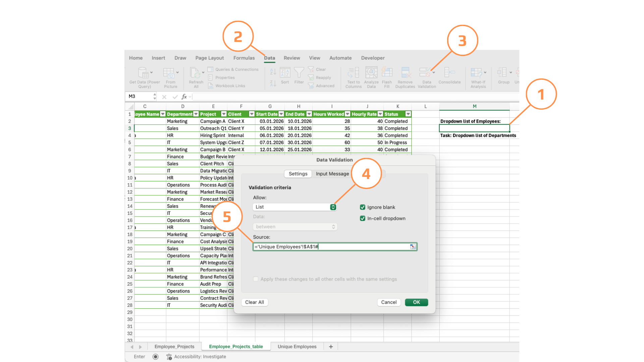
Task: Expand the Status column filter dropdown
Action: (x=408, y=114)
